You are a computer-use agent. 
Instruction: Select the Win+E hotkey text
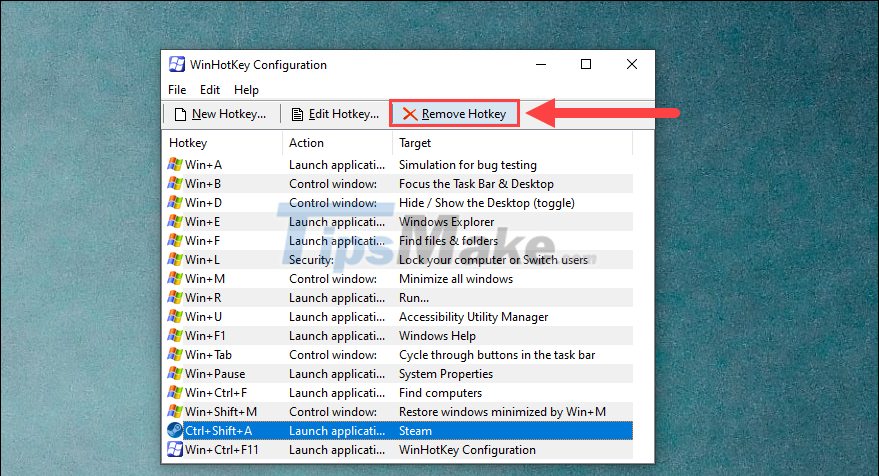pyautogui.click(x=202, y=222)
